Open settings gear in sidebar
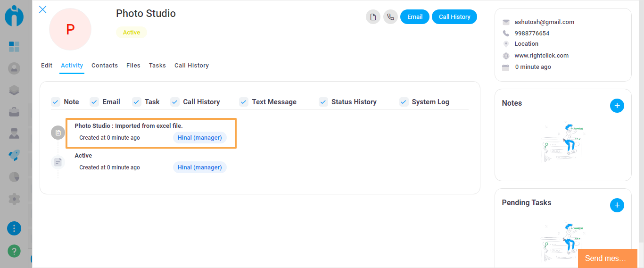This screenshot has height=268, width=644. (14, 199)
